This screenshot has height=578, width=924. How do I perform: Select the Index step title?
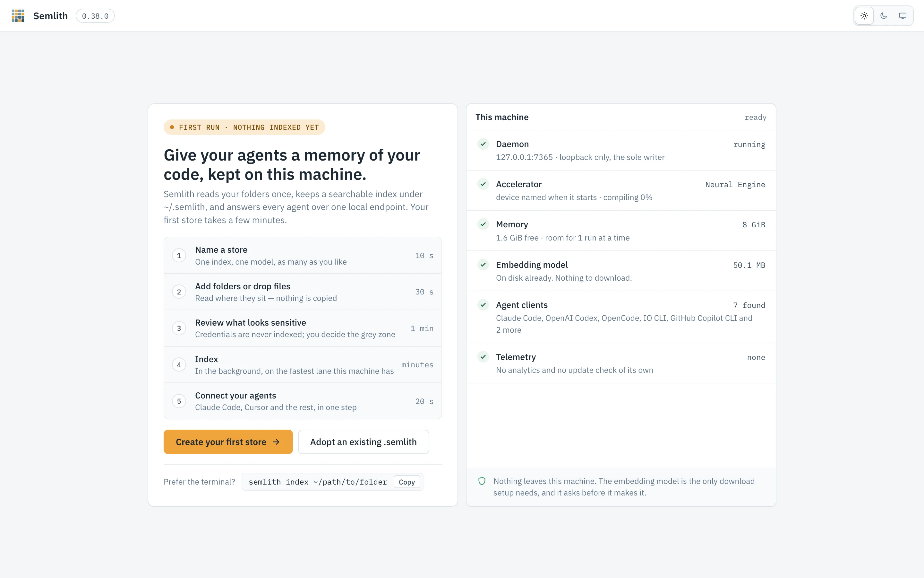(207, 359)
